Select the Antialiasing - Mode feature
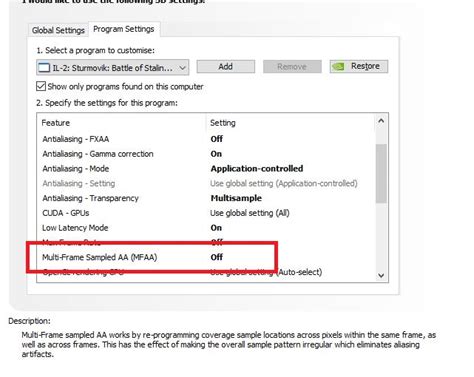This screenshot has height=377, width=474. click(x=76, y=169)
